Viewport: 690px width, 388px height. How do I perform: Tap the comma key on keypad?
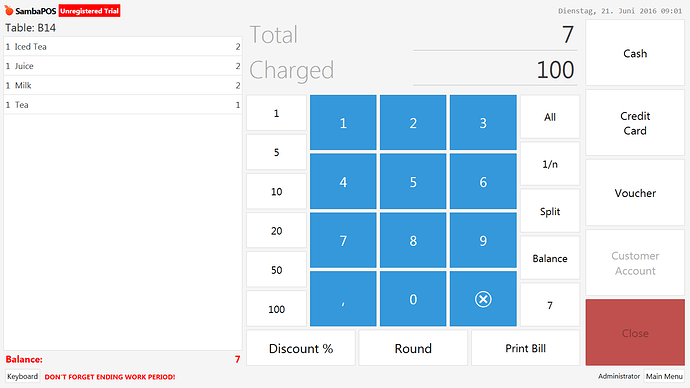pyautogui.click(x=343, y=299)
